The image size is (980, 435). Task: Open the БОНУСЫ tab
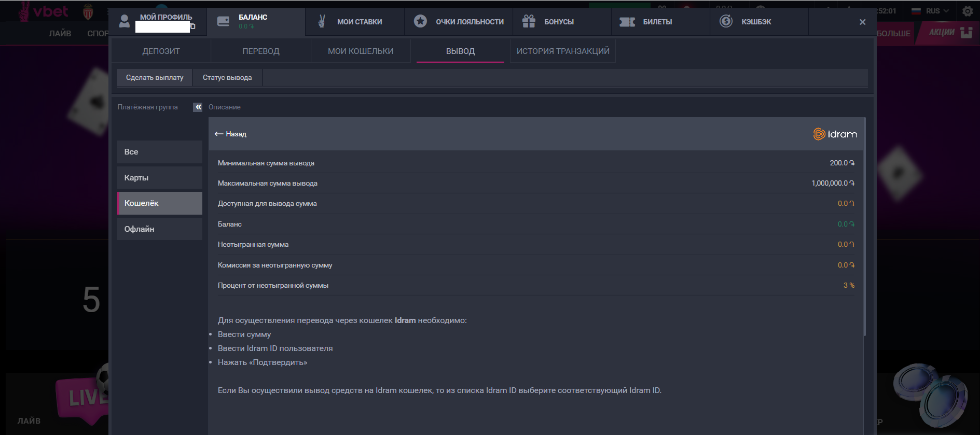(x=562, y=22)
